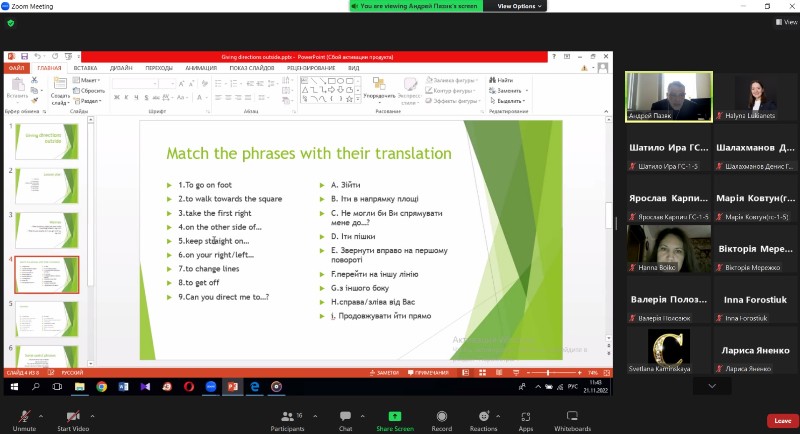The image size is (800, 434).
Task: Expand video options arrow beside Start Video
Action: [x=92, y=416]
